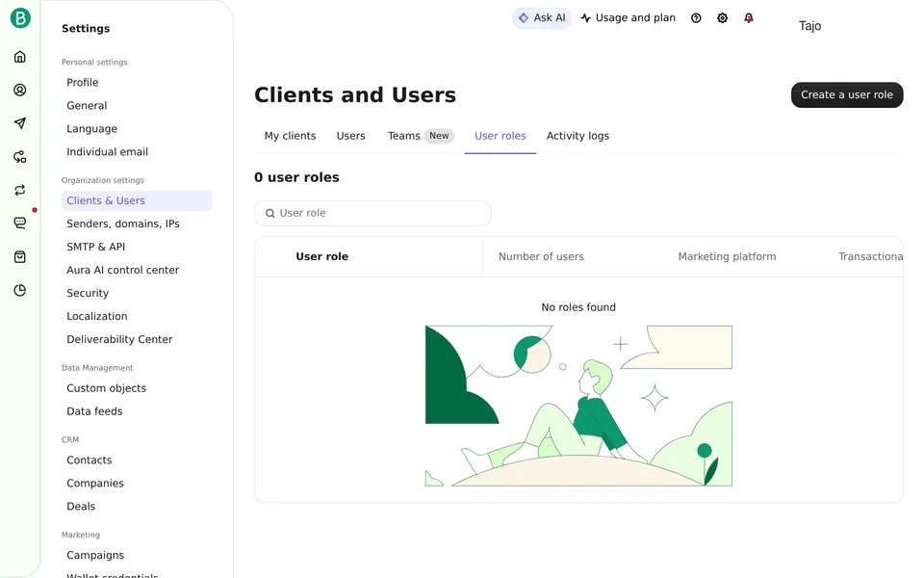This screenshot has width=924, height=578.
Task: Open Deals under CRM
Action: (x=81, y=506)
